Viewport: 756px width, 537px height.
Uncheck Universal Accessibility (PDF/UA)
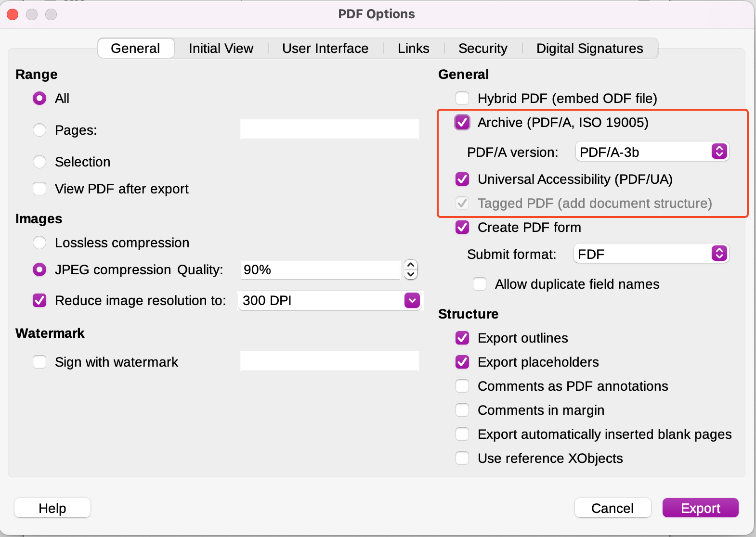(462, 179)
